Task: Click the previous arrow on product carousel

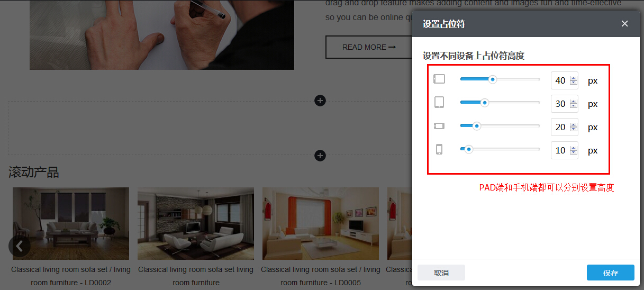Action: (20, 246)
